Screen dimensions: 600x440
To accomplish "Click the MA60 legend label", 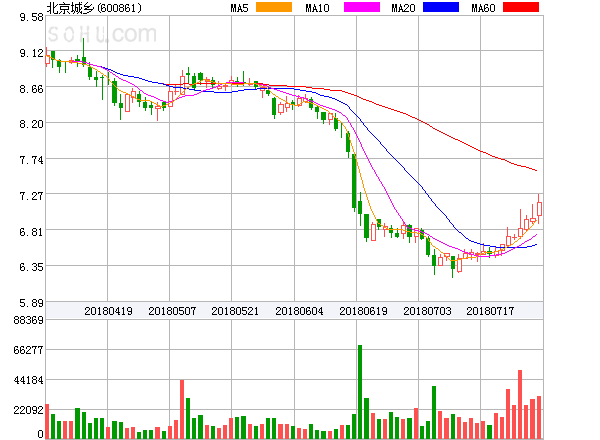I will pyautogui.click(x=483, y=8).
